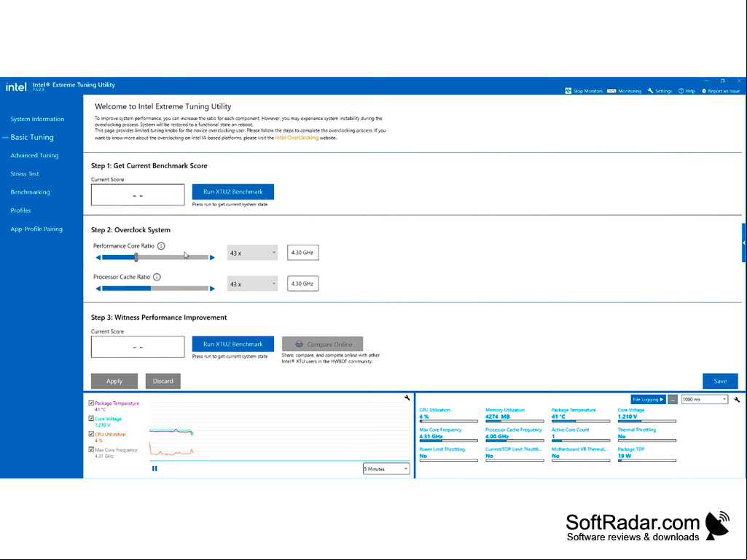Select Basic Tuning in sidebar
The image size is (747, 560).
pos(32,137)
